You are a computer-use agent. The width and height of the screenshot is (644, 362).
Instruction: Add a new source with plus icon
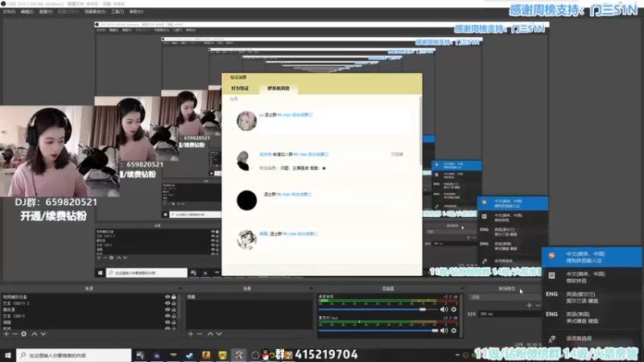click(6, 334)
